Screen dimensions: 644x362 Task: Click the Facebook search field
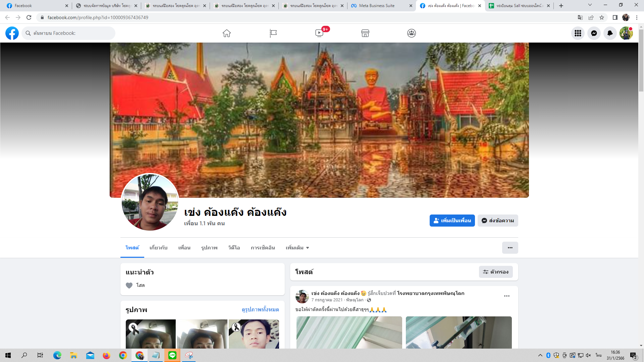coord(69,33)
